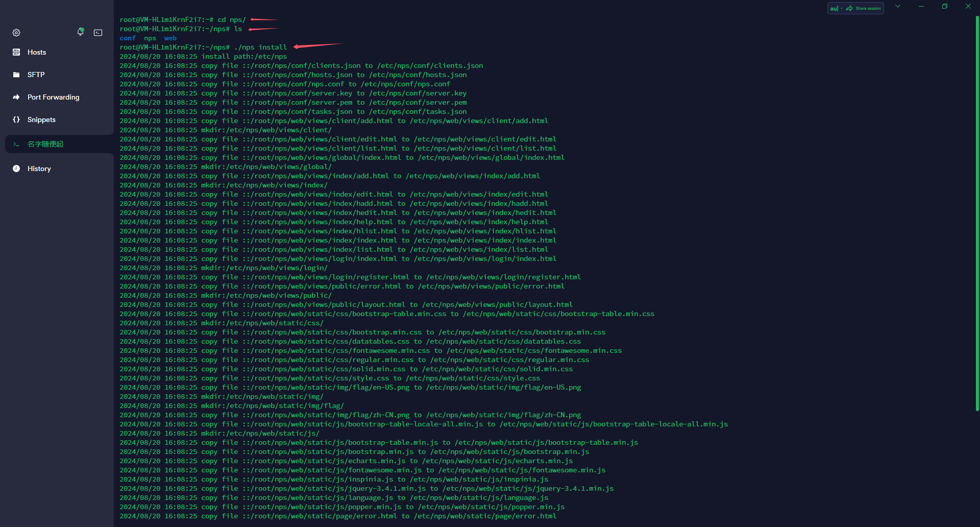Expand the chevron dropdown near window controls
Image resolution: width=980 pixels, height=527 pixels.
point(898,7)
